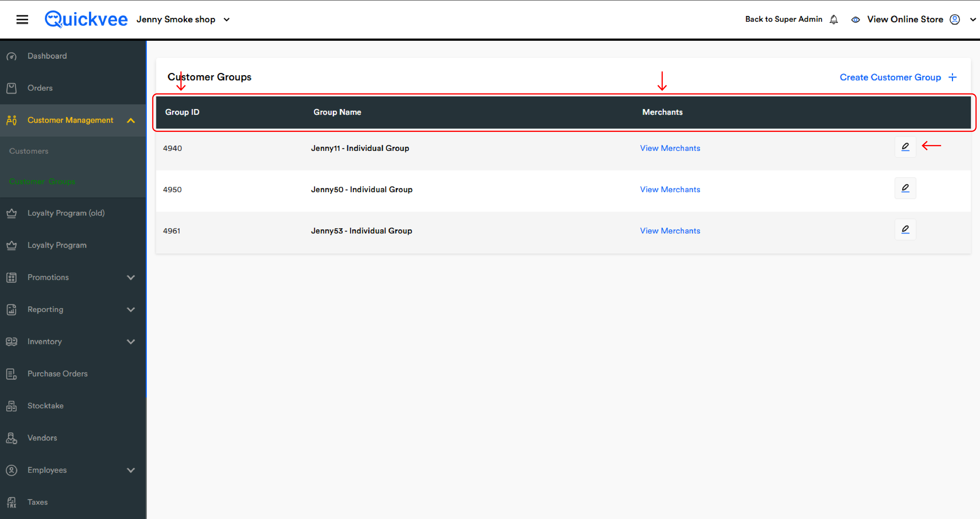Go to Dashboard in the sidebar
Image resolution: width=980 pixels, height=519 pixels.
(47, 56)
